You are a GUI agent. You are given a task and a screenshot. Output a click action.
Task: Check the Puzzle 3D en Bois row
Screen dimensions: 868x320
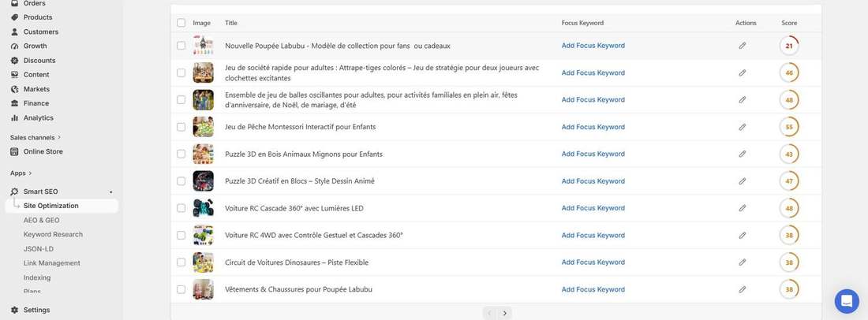click(181, 154)
